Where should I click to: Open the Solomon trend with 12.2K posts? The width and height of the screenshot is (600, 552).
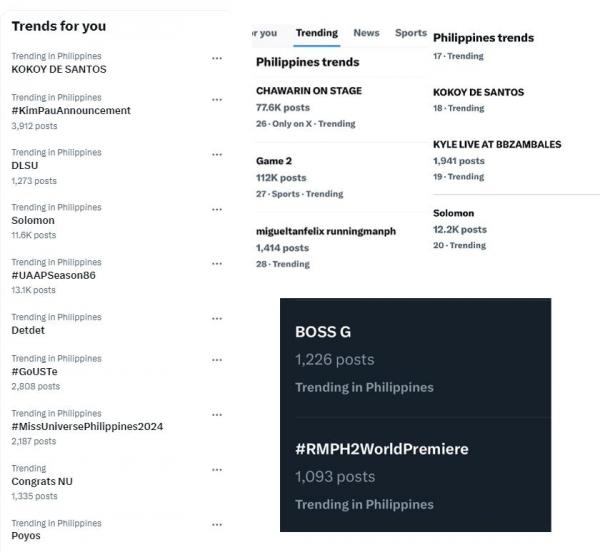coord(454,214)
